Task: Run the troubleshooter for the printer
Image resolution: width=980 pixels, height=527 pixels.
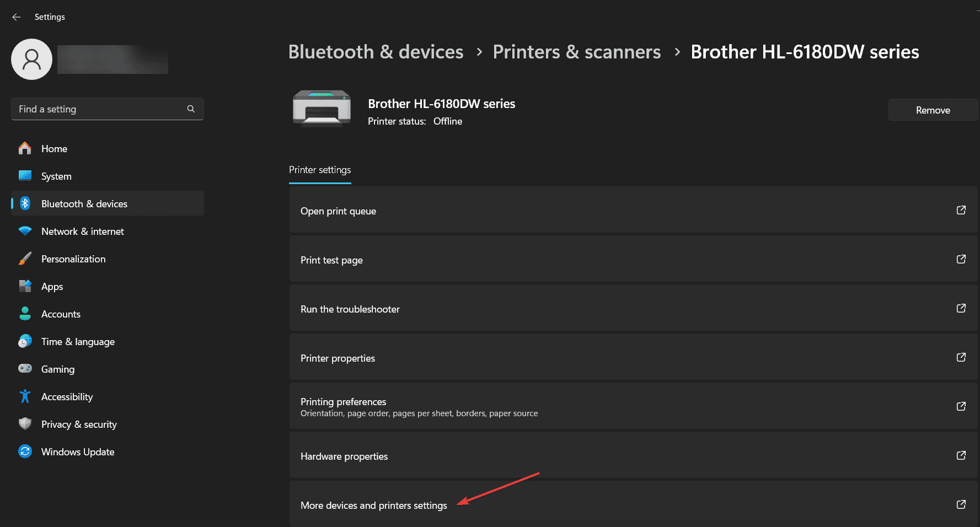Action: click(633, 309)
